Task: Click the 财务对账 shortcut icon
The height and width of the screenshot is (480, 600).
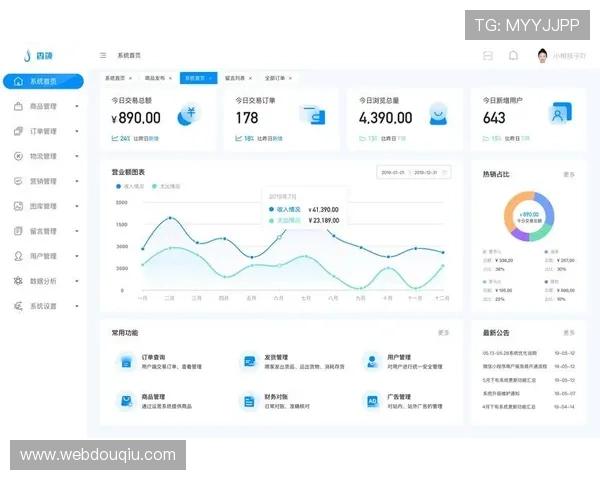Action: pyautogui.click(x=248, y=401)
